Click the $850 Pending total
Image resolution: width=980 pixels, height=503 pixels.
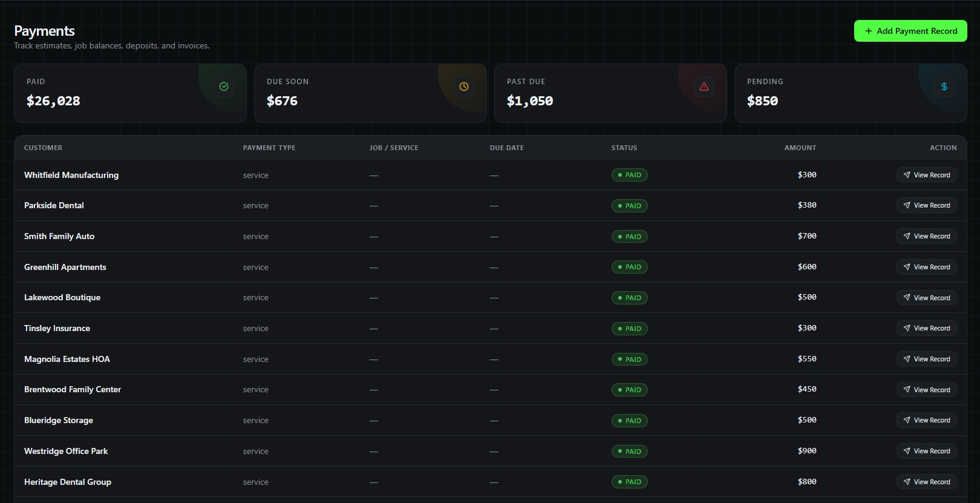[x=762, y=101]
